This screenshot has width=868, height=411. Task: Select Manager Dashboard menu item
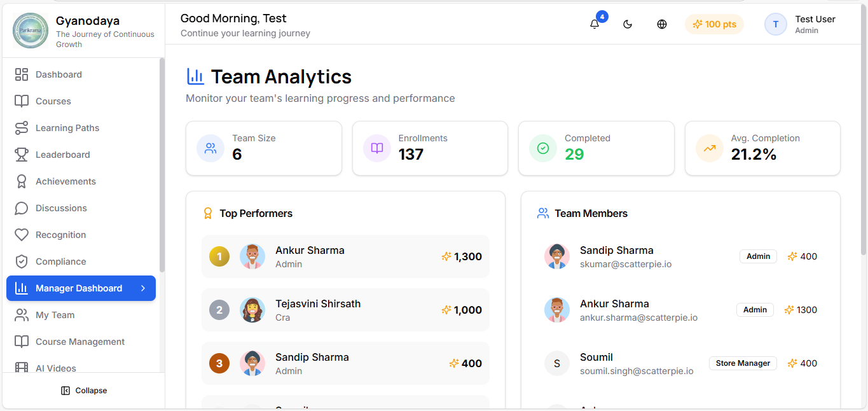click(81, 288)
